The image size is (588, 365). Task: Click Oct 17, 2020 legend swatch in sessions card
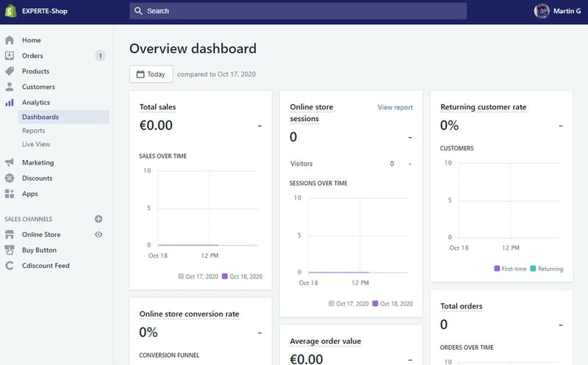(331, 303)
